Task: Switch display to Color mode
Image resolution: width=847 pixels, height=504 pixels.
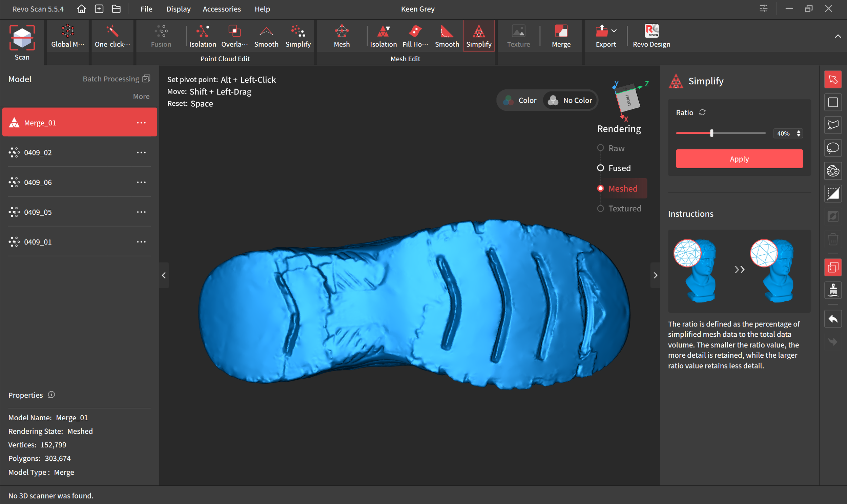Action: pyautogui.click(x=520, y=100)
